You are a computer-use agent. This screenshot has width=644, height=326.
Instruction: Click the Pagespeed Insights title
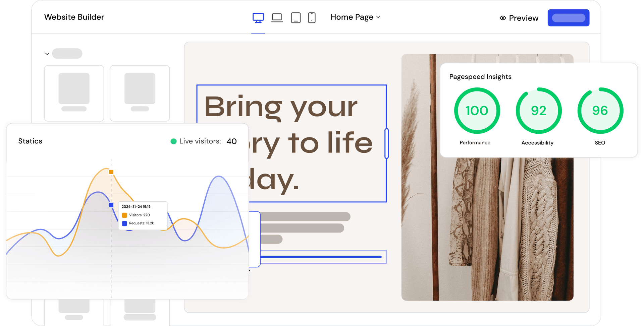tap(480, 77)
